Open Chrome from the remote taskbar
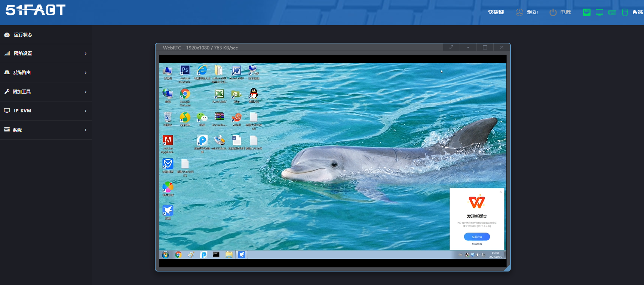644x285 pixels. (178, 255)
